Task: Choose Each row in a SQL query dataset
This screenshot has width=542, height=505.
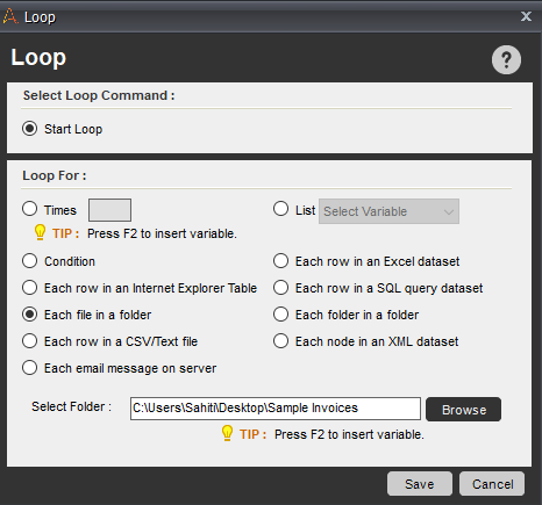Action: [x=281, y=287]
